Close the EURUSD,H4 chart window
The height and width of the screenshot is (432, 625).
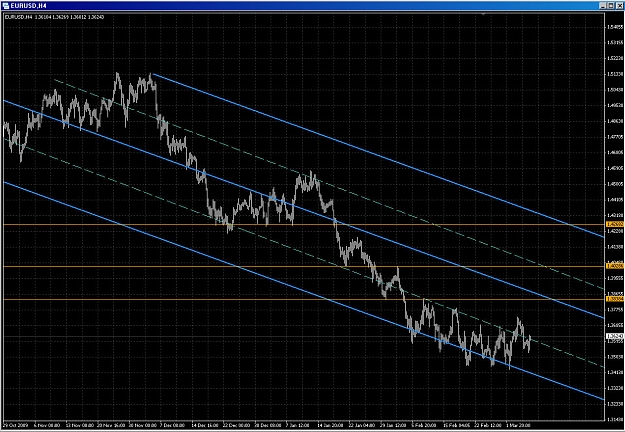click(x=619, y=6)
